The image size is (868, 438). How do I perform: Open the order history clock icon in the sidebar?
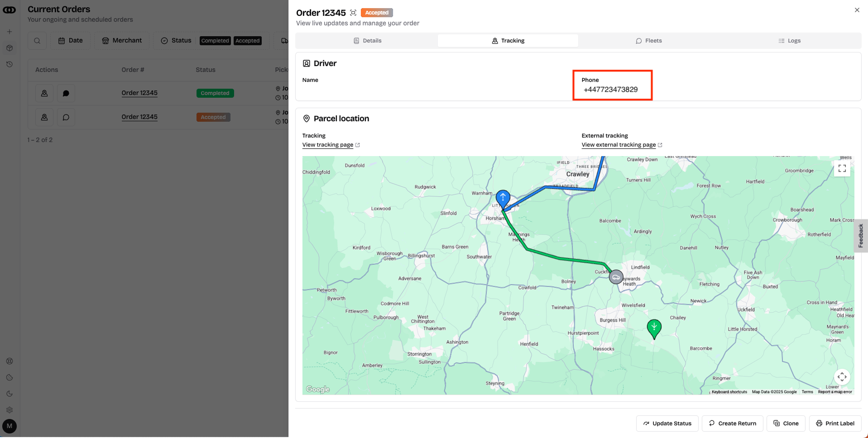pyautogui.click(x=10, y=64)
